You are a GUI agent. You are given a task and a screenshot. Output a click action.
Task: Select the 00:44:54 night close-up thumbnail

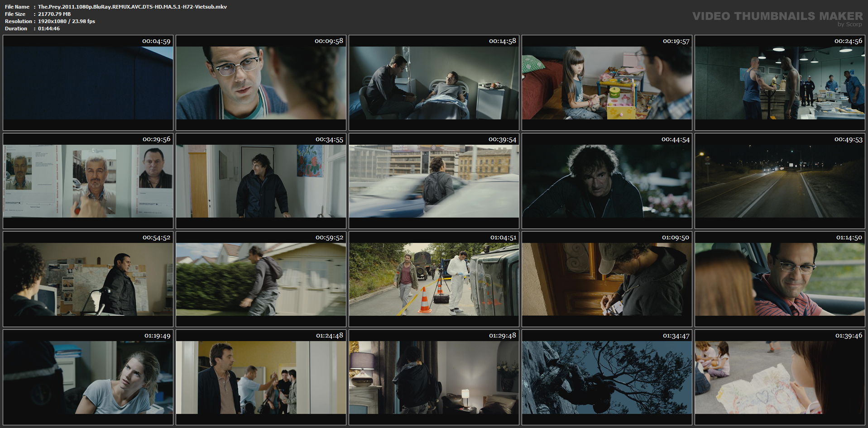(x=607, y=181)
